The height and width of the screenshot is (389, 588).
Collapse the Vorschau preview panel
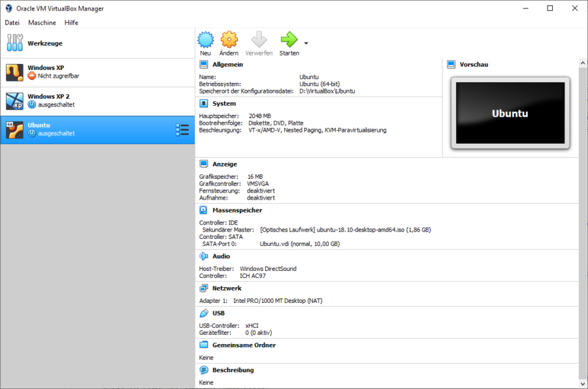tap(450, 64)
